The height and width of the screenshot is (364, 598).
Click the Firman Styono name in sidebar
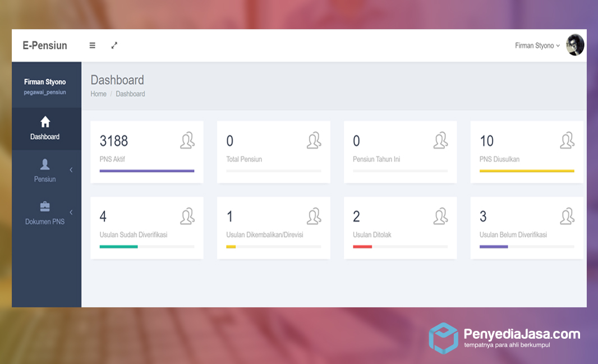pyautogui.click(x=45, y=82)
